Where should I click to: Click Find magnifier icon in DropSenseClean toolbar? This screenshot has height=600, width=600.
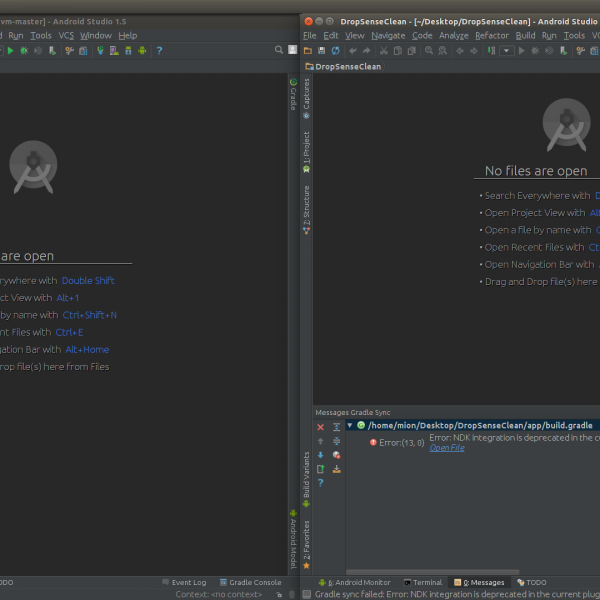tap(429, 51)
